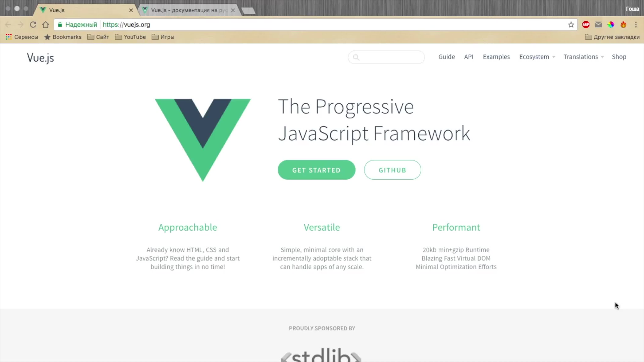Screen dimensions: 644x362
Task: Open the Translations dropdown menu
Action: [x=583, y=57]
